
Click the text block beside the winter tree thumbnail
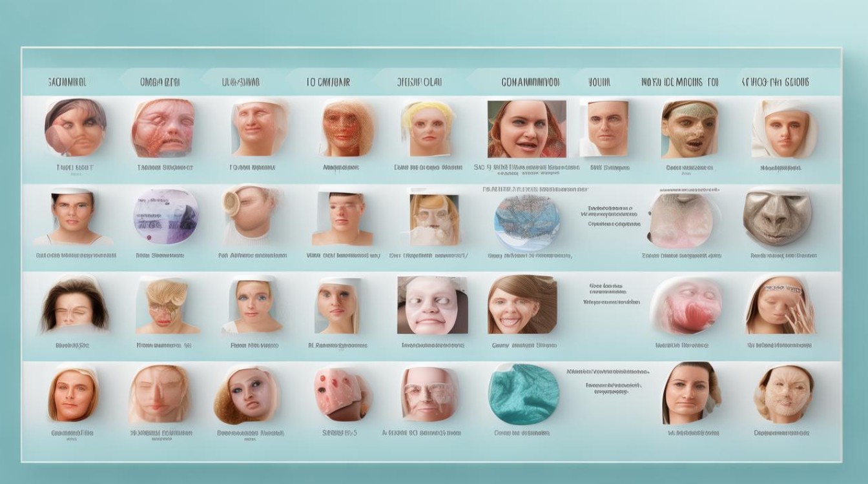613,217
